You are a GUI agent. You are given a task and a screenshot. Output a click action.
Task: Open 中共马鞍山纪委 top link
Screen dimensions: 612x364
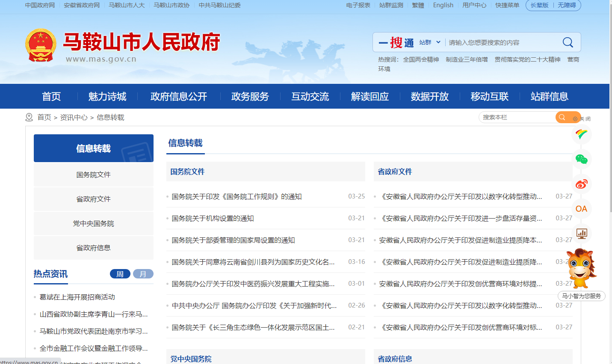click(x=220, y=5)
